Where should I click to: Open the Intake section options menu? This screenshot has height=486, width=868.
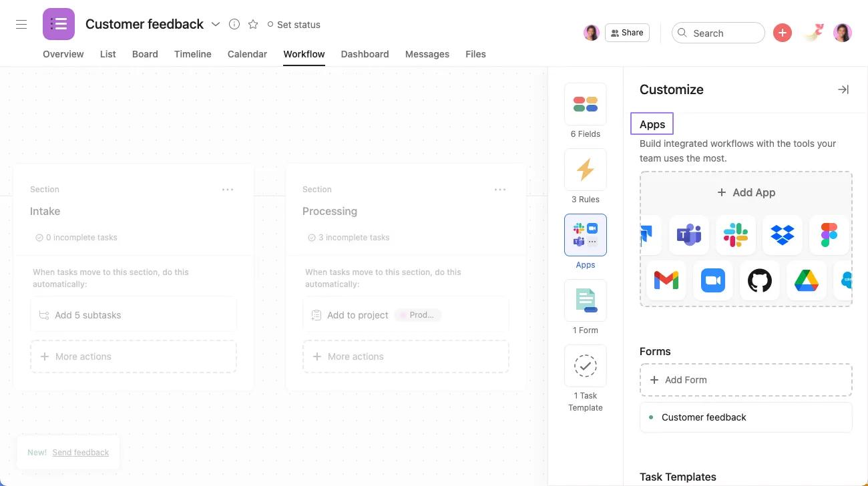point(228,190)
